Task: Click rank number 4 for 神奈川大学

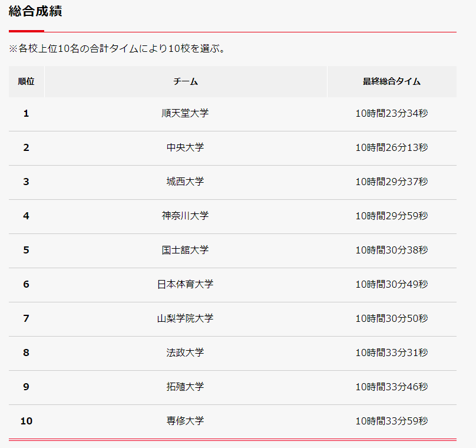Action: coord(26,216)
